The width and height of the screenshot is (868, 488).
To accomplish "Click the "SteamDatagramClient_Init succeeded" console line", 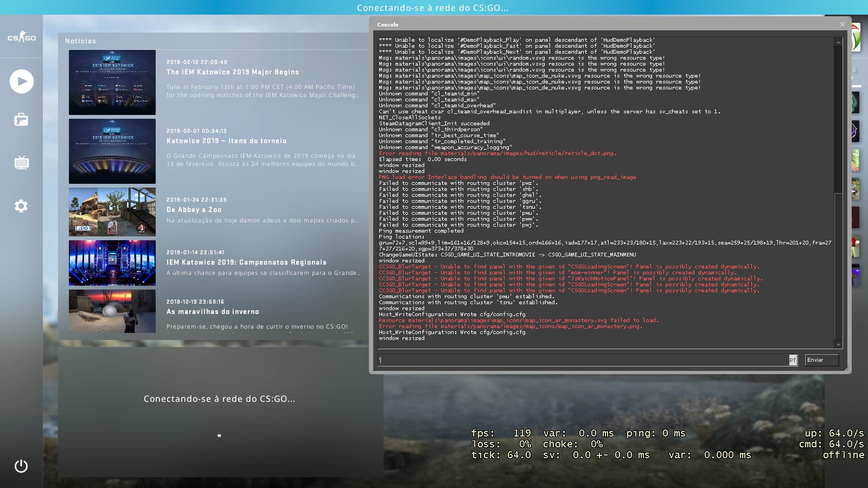I will [x=434, y=124].
